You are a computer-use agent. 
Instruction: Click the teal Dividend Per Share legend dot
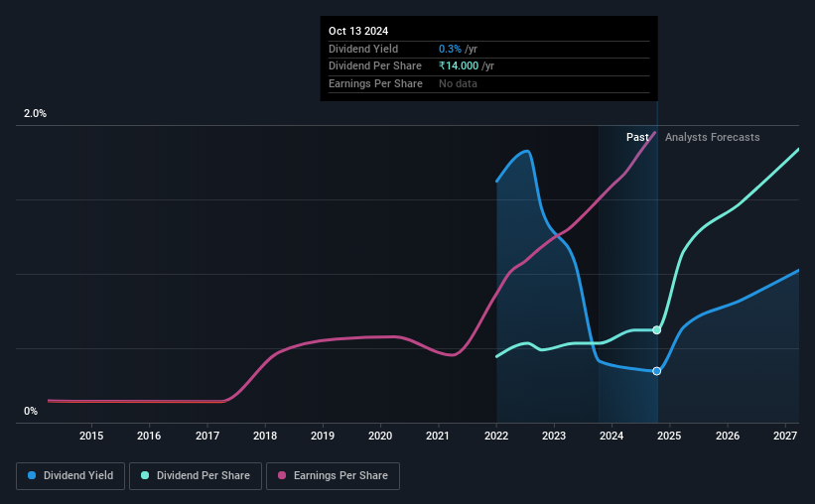click(x=145, y=475)
